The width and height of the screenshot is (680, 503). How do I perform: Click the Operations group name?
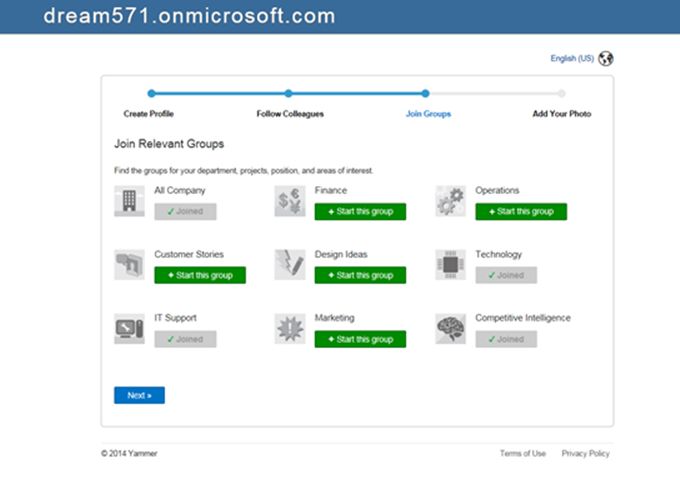click(x=497, y=190)
